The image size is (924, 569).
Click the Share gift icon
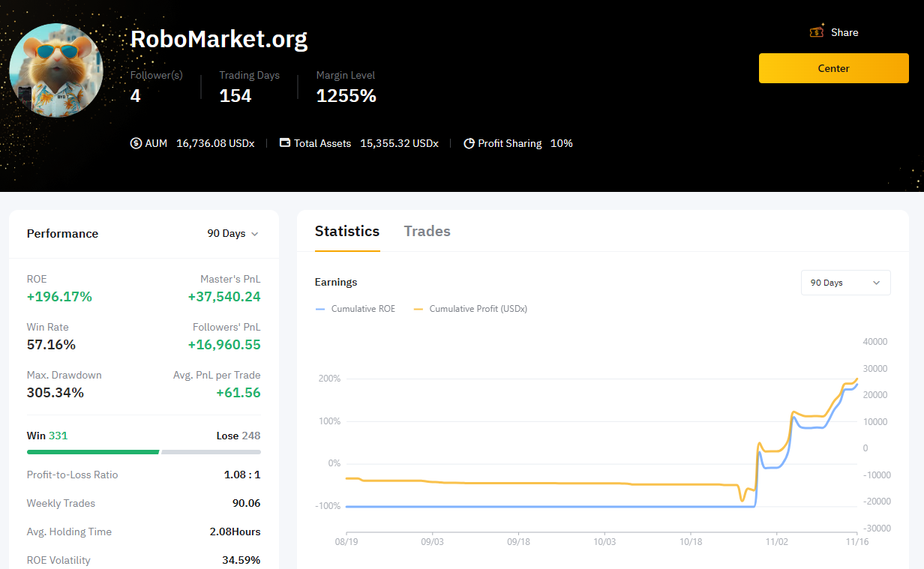click(x=817, y=31)
